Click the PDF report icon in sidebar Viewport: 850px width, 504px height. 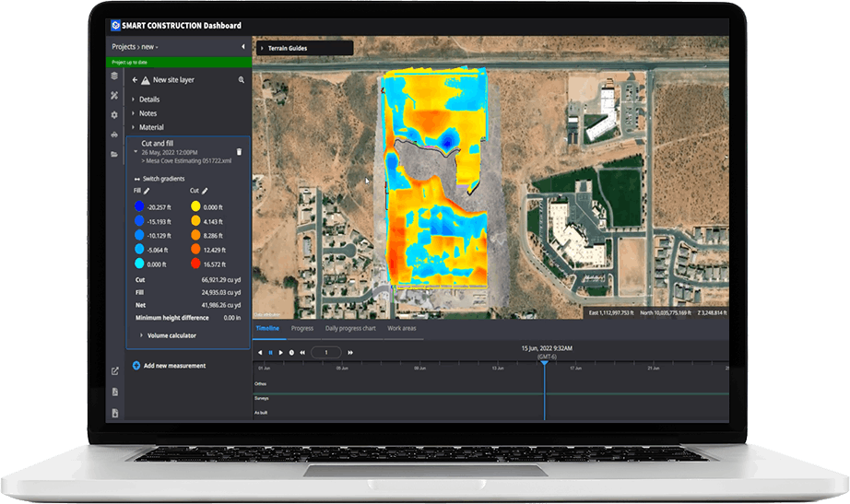coord(115,392)
